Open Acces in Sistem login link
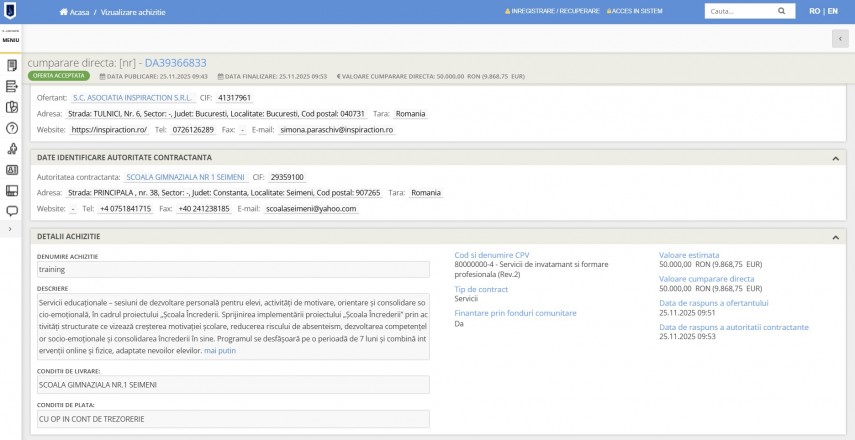 coord(635,11)
